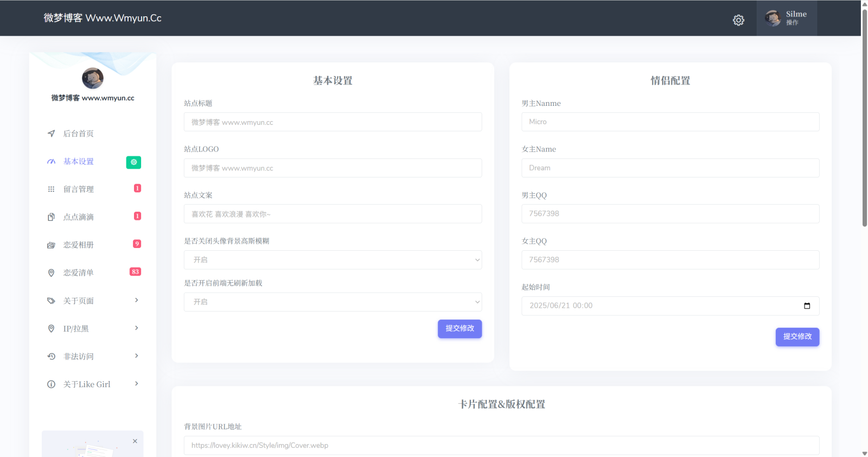Click the 基本设置 gauge icon

pyautogui.click(x=51, y=161)
